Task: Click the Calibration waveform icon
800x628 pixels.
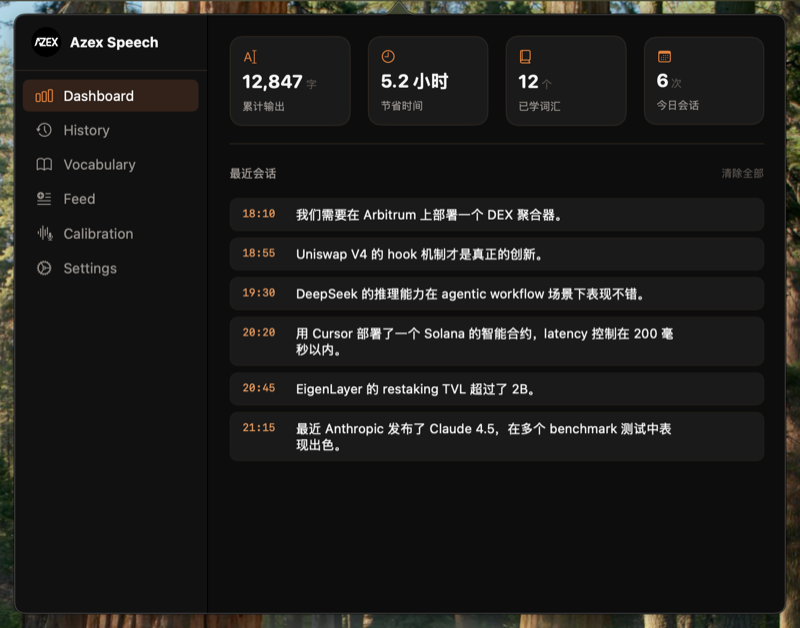Action: (44, 234)
